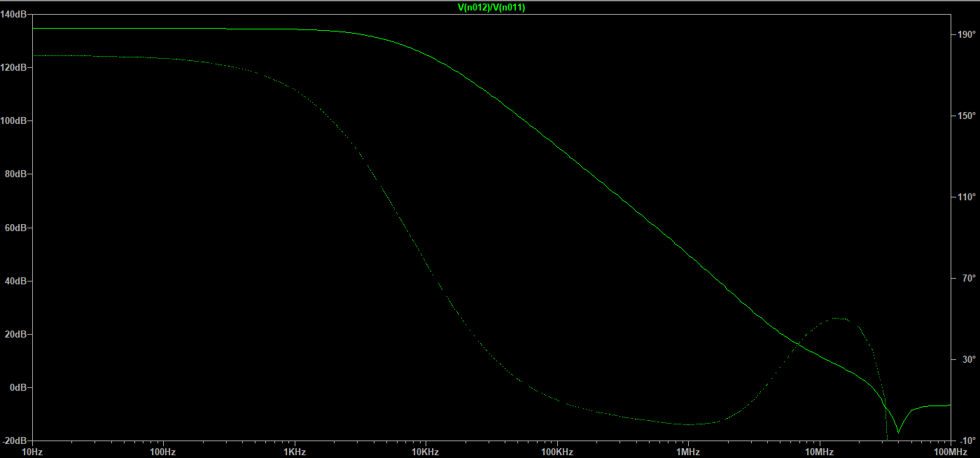Click the 1MHz frequency axis label

(x=688, y=452)
